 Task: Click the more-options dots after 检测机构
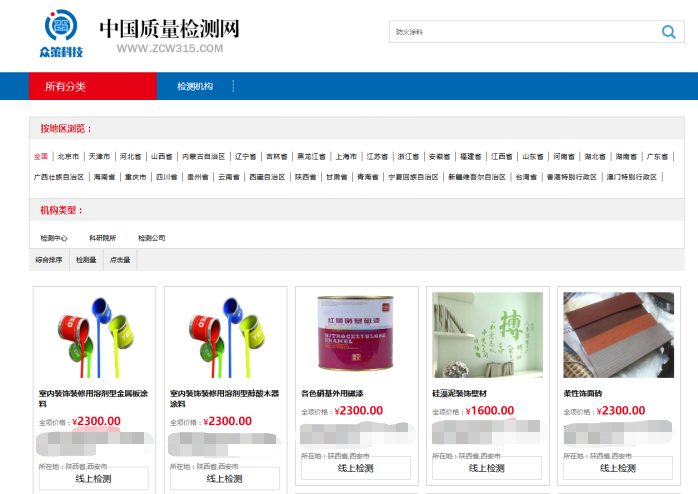click(x=234, y=87)
